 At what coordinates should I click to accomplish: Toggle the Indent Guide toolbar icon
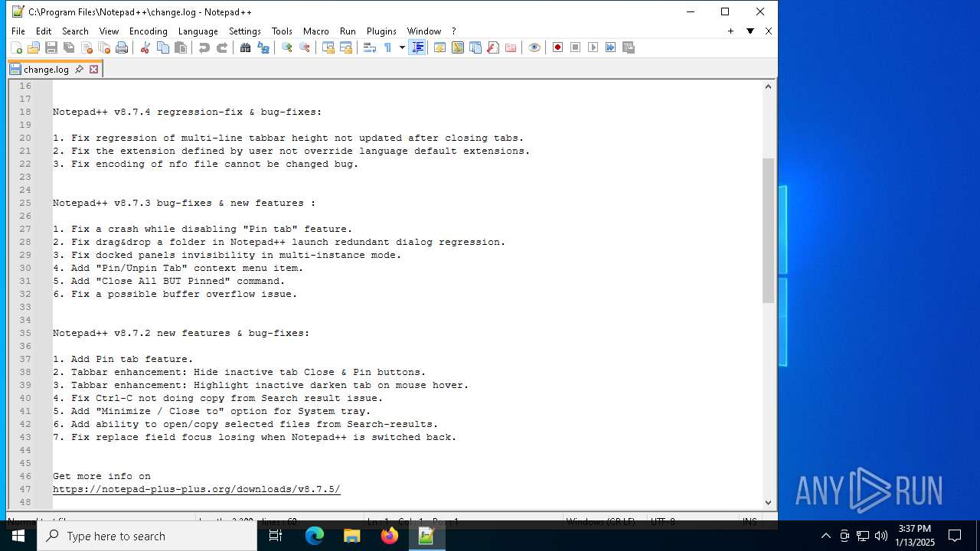(x=417, y=47)
